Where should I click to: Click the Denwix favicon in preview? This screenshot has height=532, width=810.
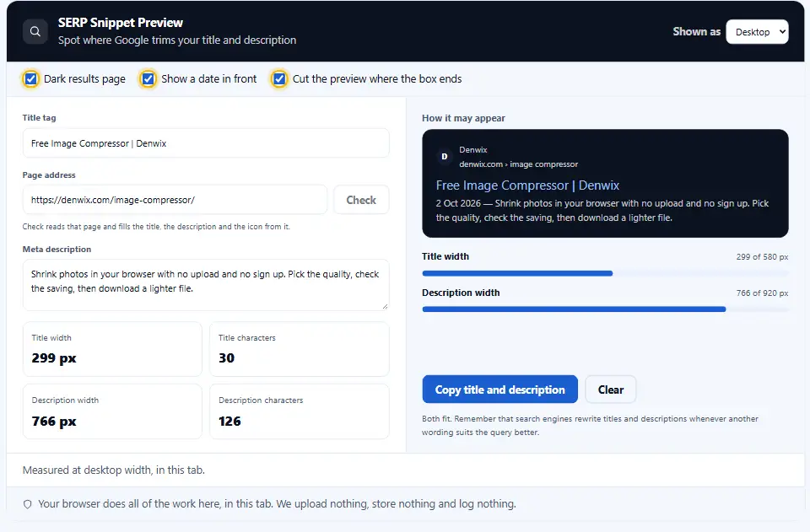(x=445, y=156)
